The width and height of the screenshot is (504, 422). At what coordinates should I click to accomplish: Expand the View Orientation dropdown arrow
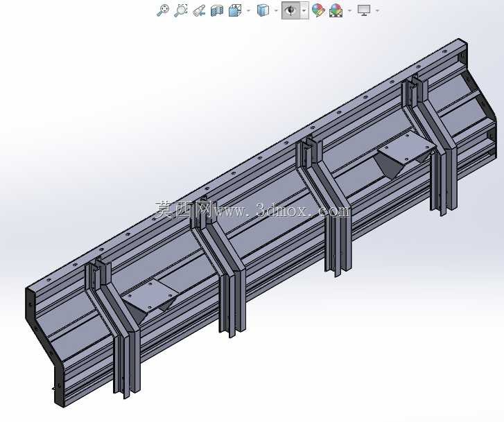point(248,11)
